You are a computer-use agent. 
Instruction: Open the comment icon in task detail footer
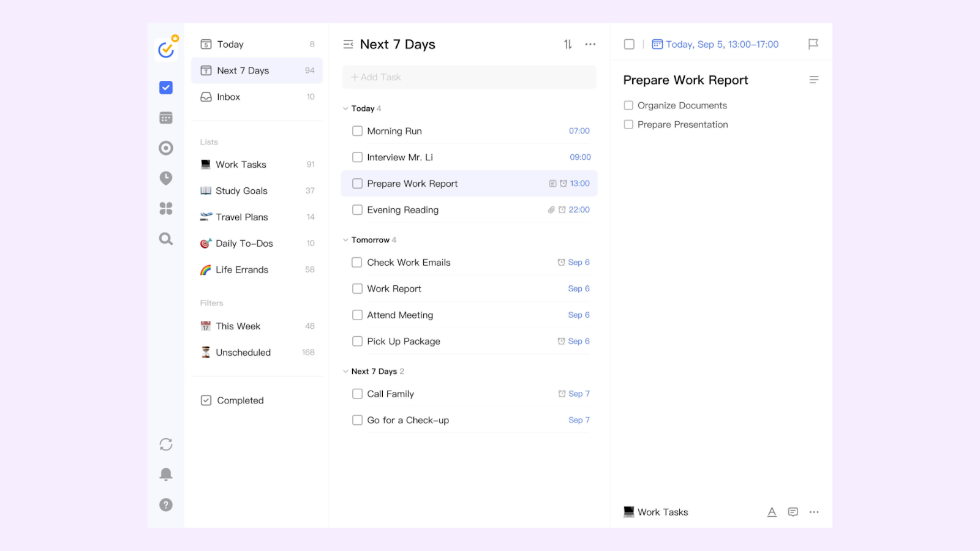(x=793, y=512)
